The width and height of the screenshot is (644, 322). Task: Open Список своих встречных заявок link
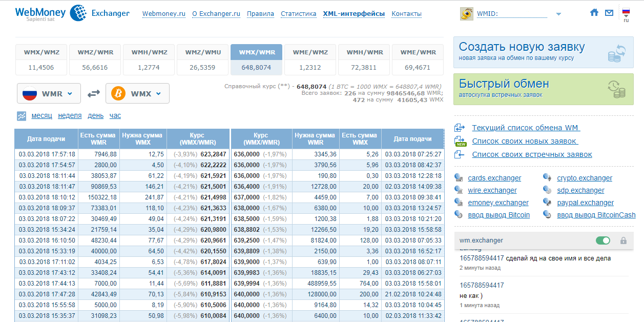pyautogui.click(x=532, y=154)
